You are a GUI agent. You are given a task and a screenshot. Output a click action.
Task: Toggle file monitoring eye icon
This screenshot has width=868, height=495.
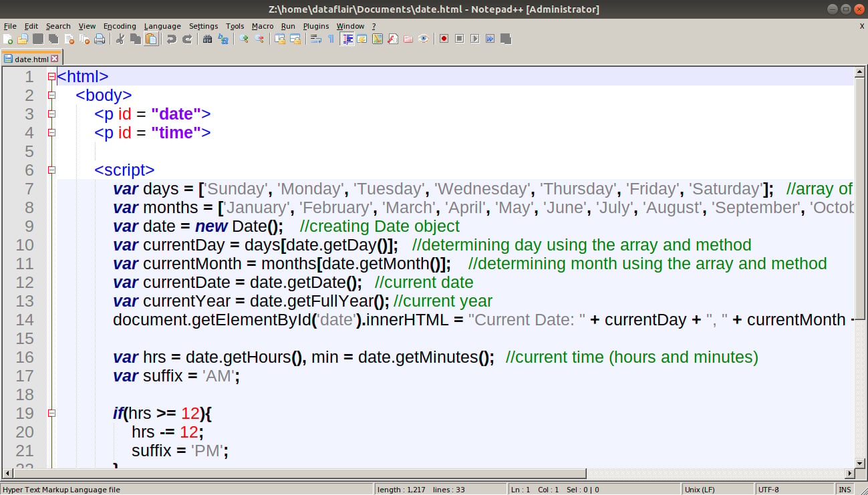tap(424, 39)
